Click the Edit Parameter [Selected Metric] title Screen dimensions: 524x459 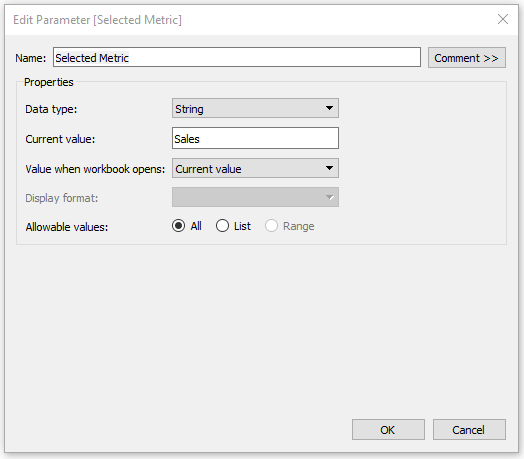[97, 20]
